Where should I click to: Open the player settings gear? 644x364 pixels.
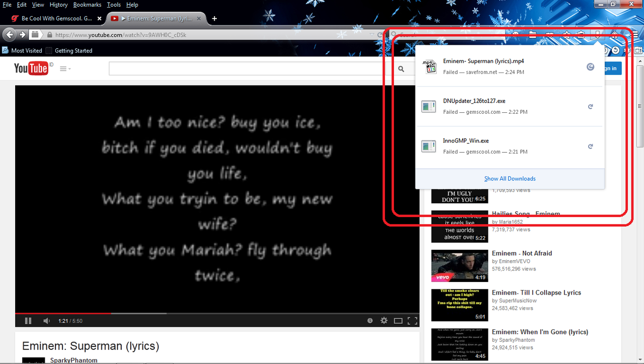pyautogui.click(x=384, y=321)
